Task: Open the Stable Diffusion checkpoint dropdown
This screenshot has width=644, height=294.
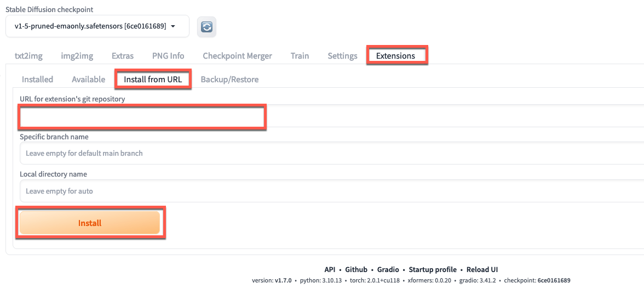Action: click(x=97, y=26)
